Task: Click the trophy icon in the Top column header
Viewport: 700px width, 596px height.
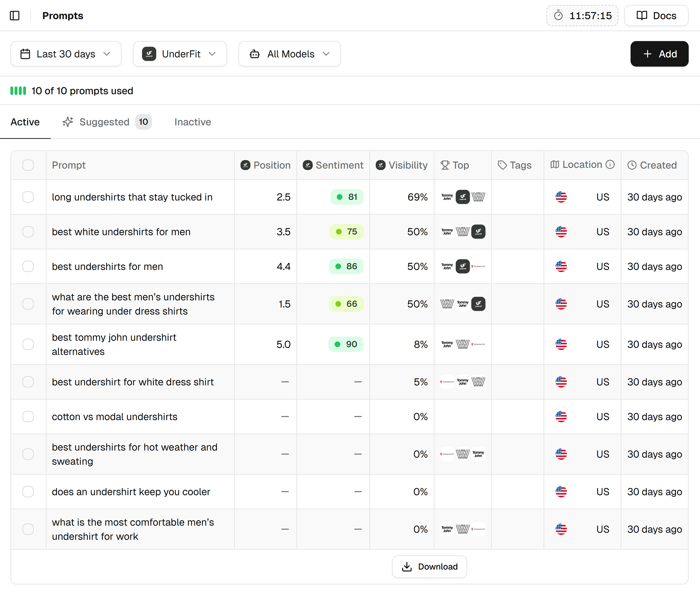Action: (x=444, y=165)
